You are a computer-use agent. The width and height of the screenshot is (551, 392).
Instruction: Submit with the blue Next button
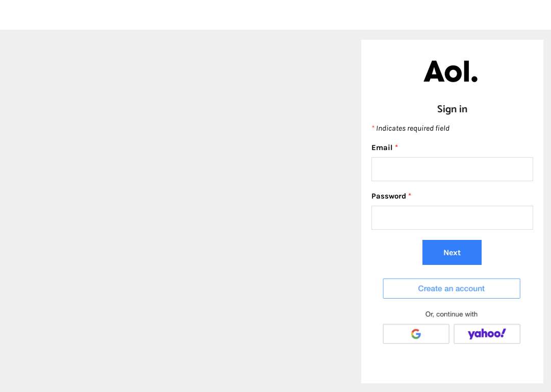click(452, 253)
